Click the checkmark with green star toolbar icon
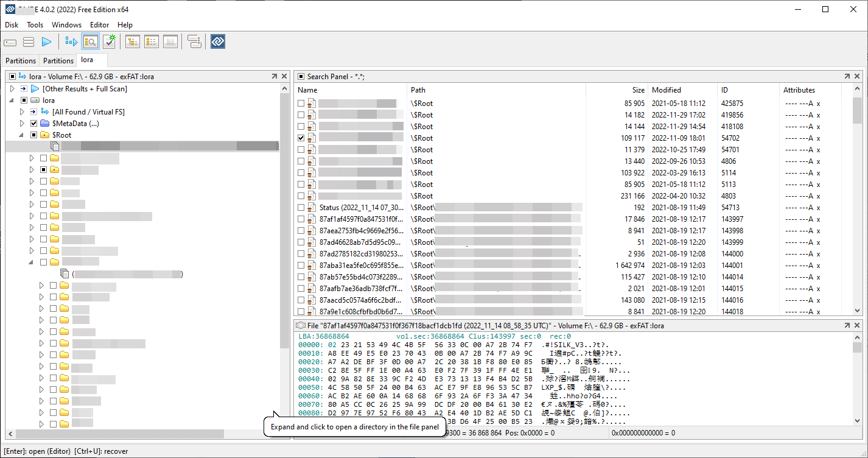The height and width of the screenshot is (458, 868). click(109, 41)
